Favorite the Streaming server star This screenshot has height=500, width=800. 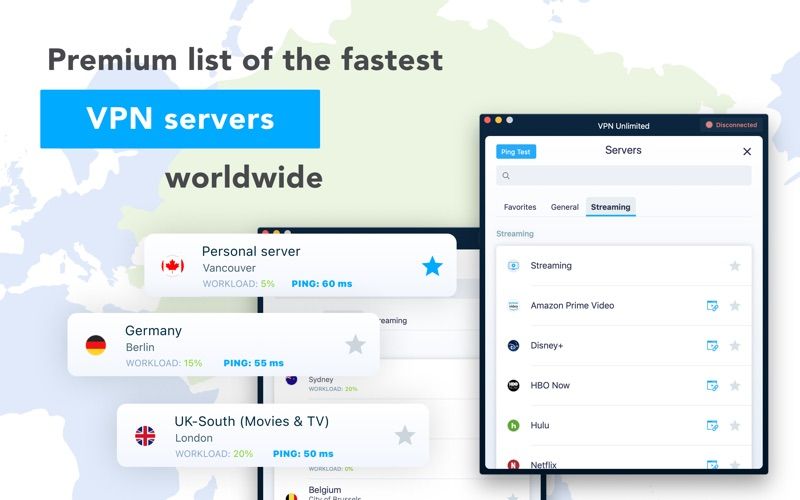[735, 266]
